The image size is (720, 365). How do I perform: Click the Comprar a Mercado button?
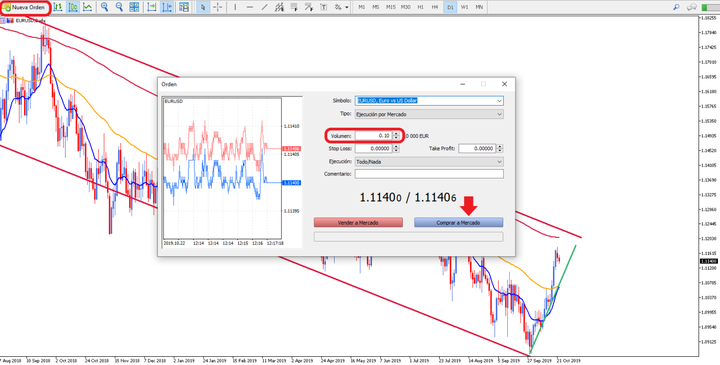point(459,222)
